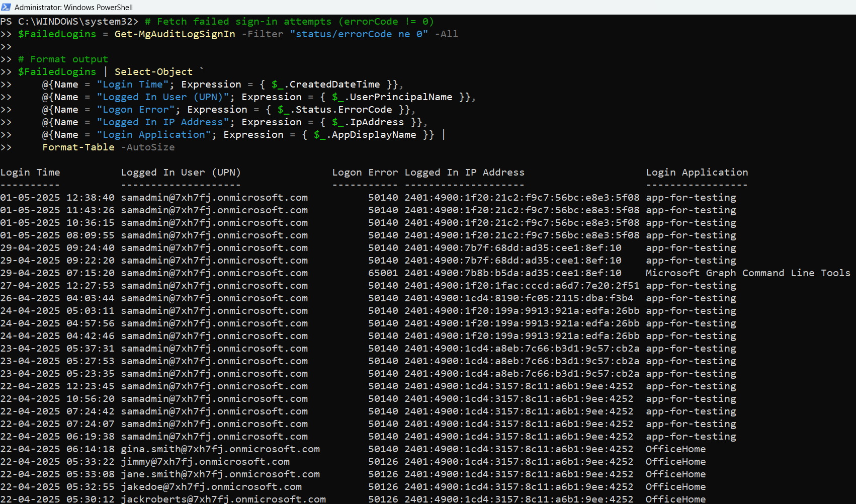Click the 27-04-2025 12:27:53 timestamp
This screenshot has width=856, height=504.
57,286
